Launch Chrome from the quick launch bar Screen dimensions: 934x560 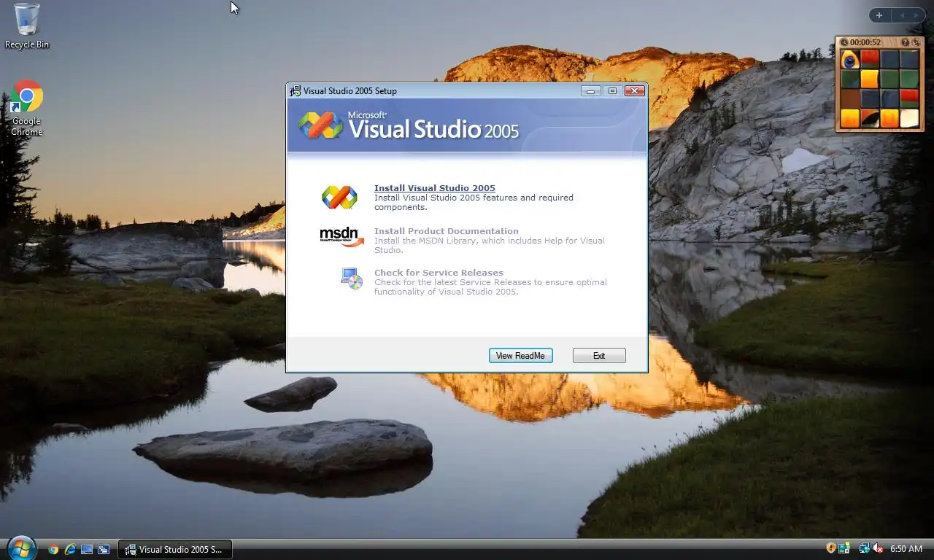53,550
